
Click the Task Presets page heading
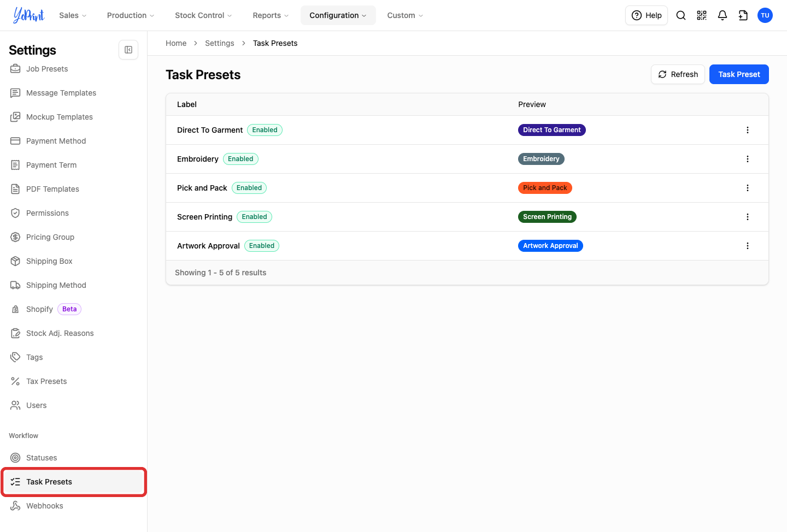(x=203, y=75)
